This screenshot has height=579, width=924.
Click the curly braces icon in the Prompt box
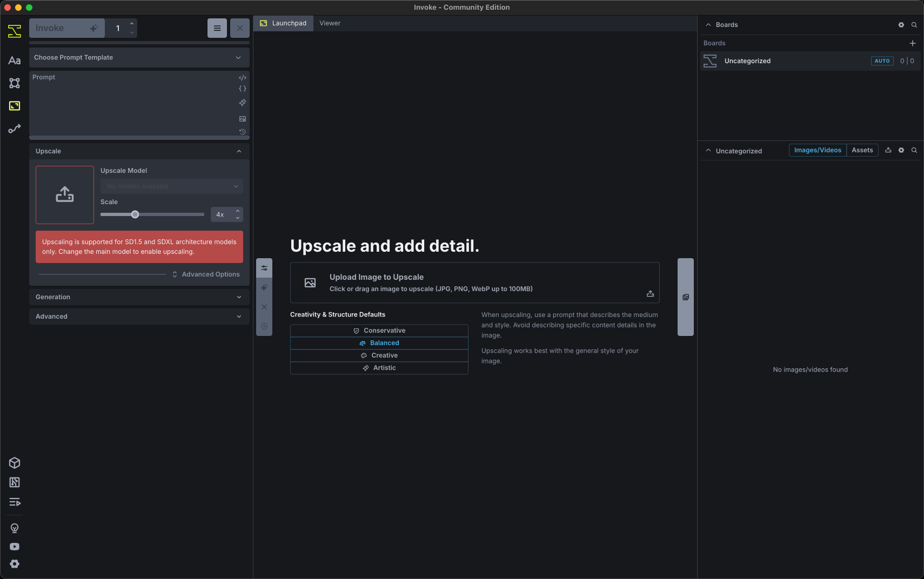pyautogui.click(x=243, y=89)
